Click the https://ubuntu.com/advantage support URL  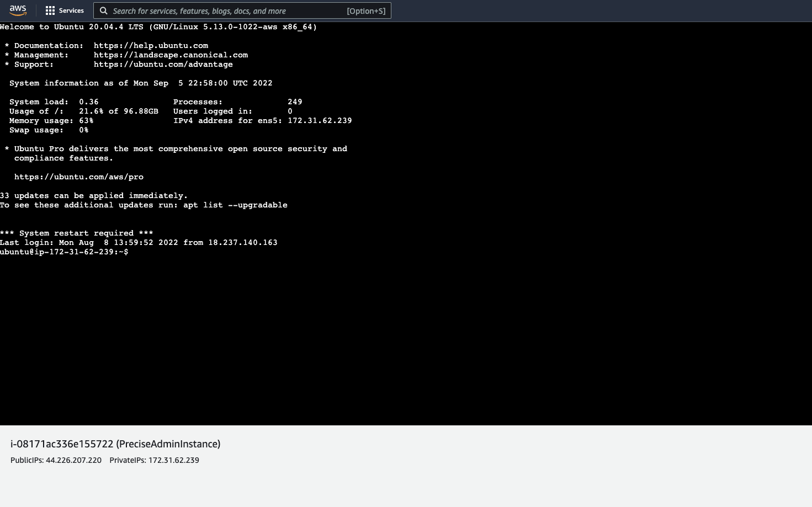[163, 65]
